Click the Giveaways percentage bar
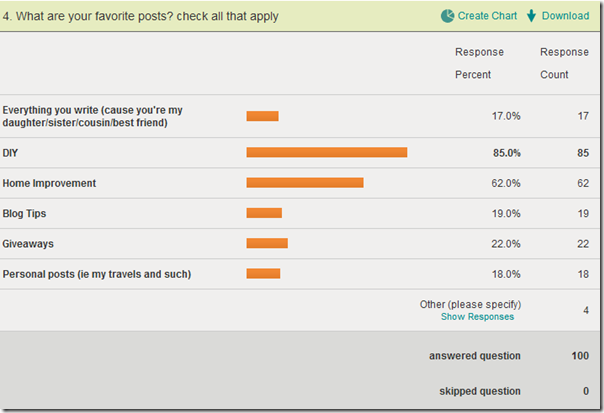Viewport: 604px width, 413px height. point(267,243)
